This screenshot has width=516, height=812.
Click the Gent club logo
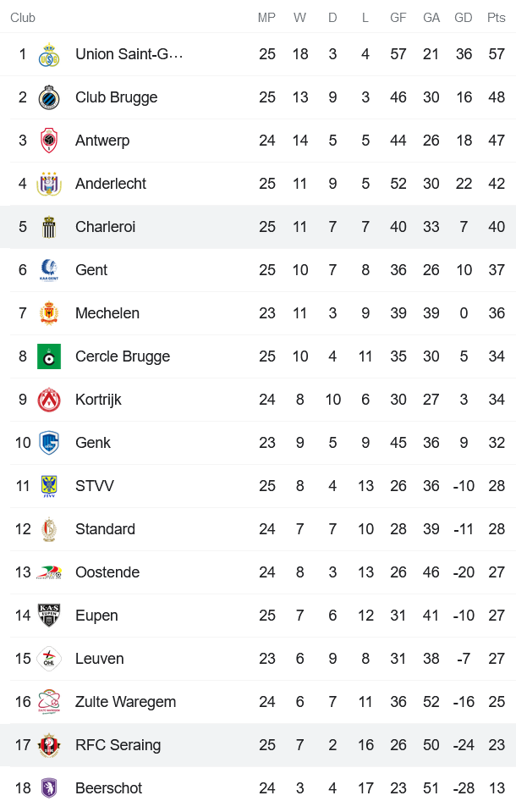click(x=49, y=269)
